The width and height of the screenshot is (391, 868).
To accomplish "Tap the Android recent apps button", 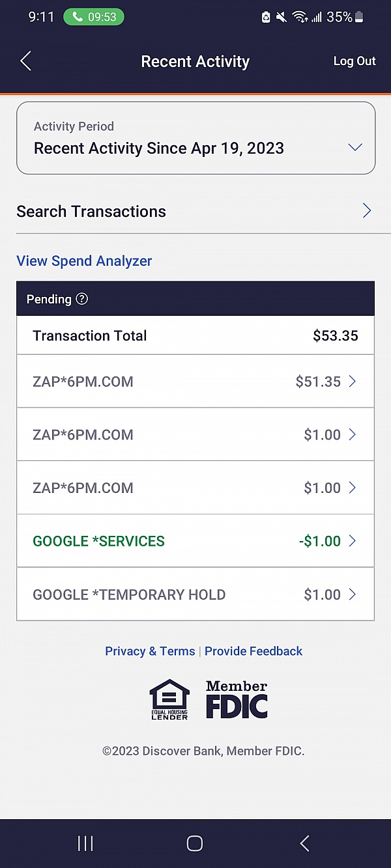I will click(85, 843).
